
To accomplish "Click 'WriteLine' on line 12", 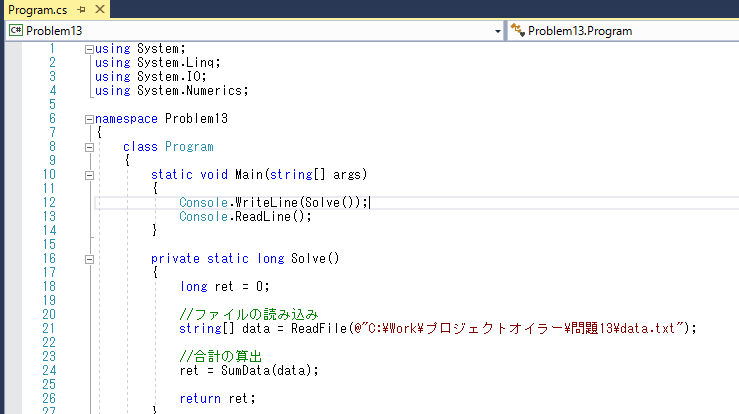I will tap(266, 202).
